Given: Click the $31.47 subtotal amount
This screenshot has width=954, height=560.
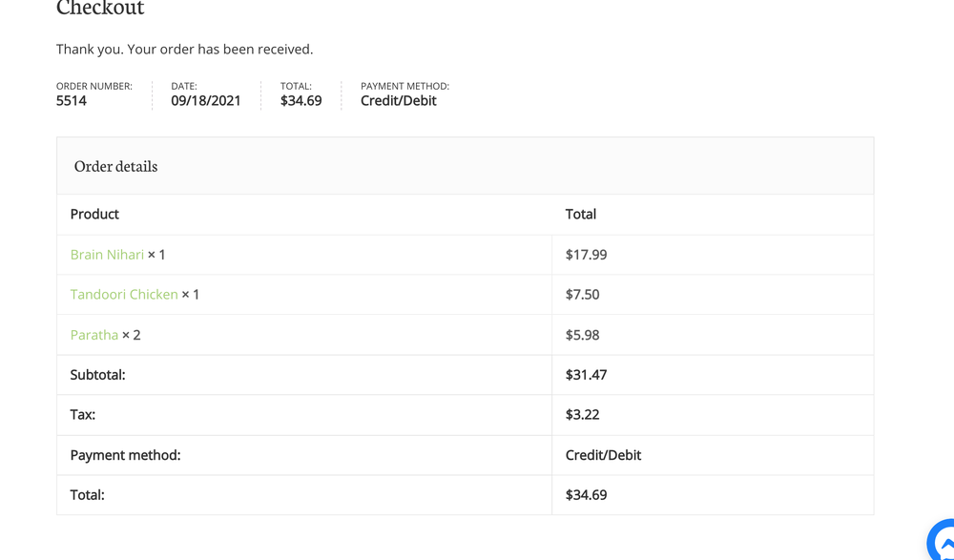Looking at the screenshot, I should pos(586,375).
